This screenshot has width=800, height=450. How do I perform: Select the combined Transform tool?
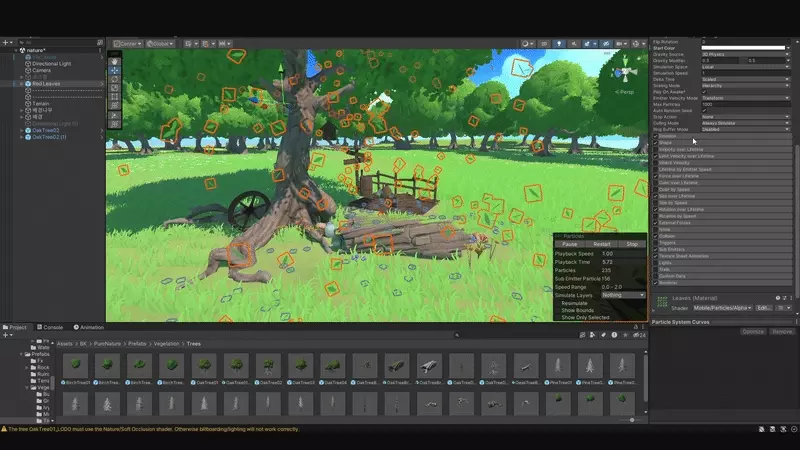[x=114, y=105]
